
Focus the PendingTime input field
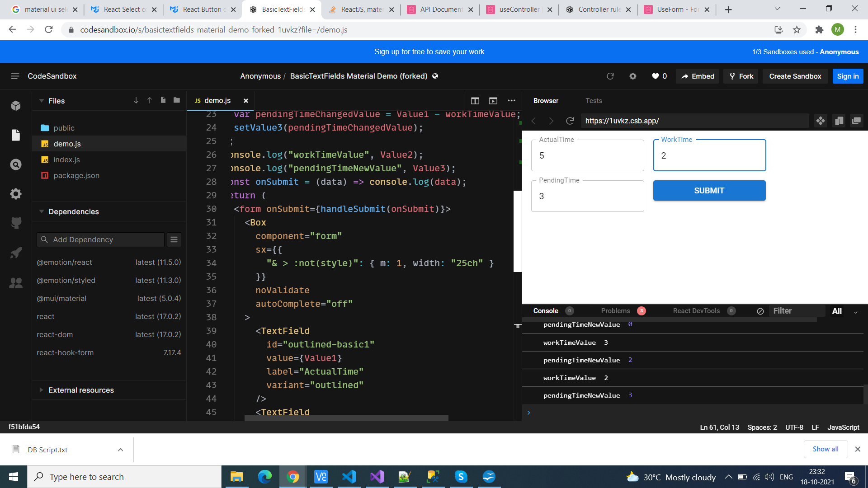(587, 196)
